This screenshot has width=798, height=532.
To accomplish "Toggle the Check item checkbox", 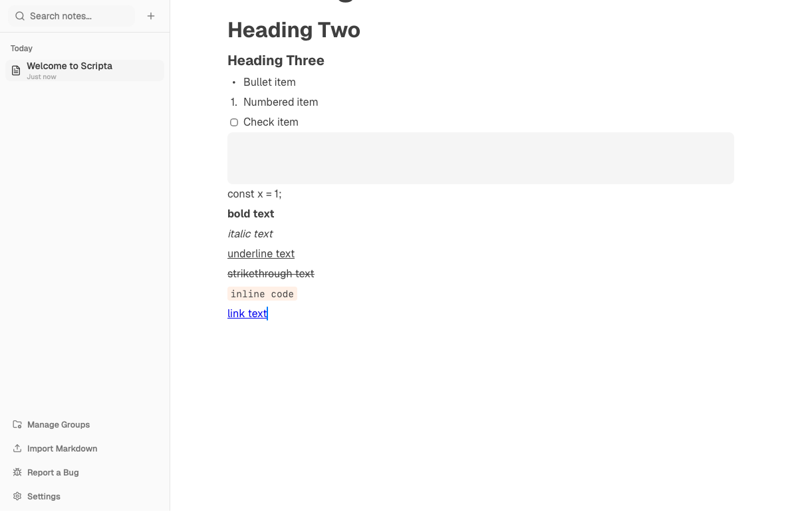I will tap(234, 122).
